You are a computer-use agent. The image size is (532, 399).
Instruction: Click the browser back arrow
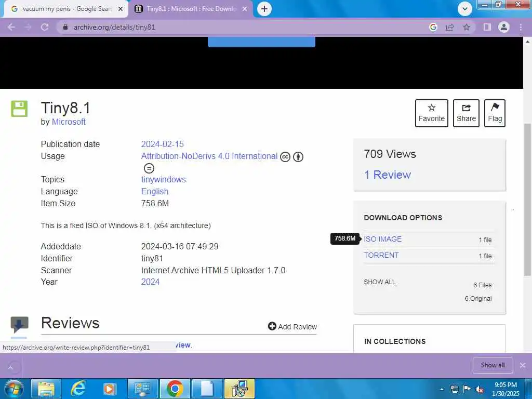pyautogui.click(x=11, y=27)
